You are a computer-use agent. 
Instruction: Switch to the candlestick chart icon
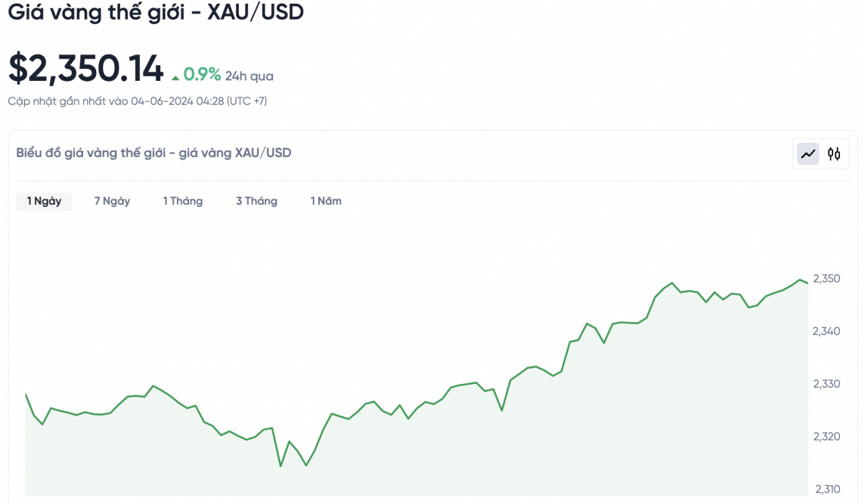tap(834, 154)
